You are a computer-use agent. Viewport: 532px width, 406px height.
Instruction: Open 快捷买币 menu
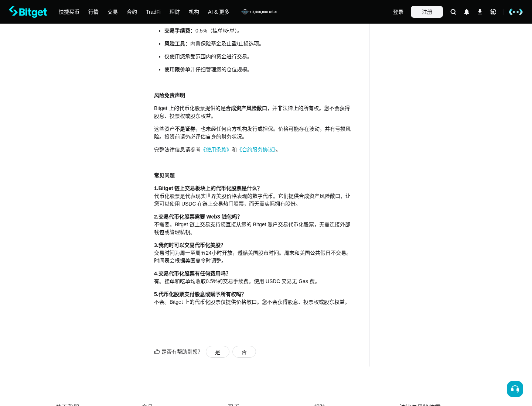(x=69, y=12)
